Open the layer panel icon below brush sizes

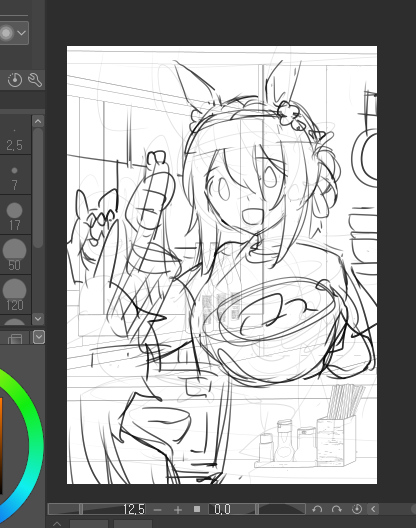15,338
